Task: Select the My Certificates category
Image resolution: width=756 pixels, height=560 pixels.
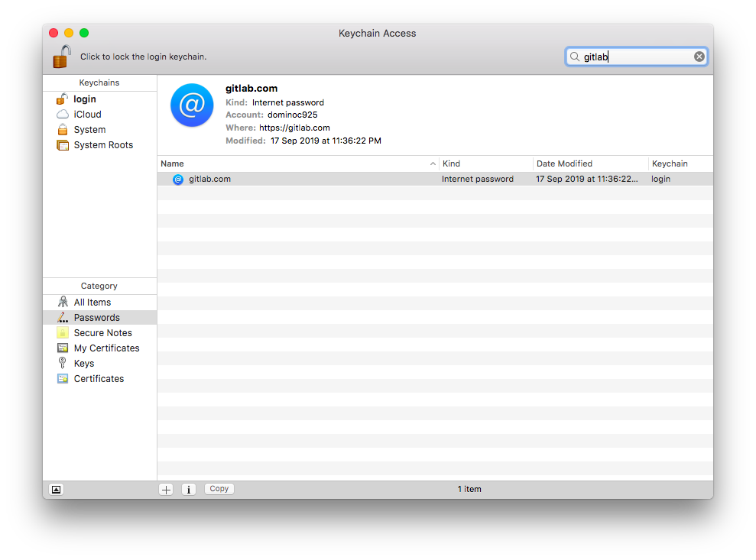Action: pyautogui.click(x=106, y=348)
